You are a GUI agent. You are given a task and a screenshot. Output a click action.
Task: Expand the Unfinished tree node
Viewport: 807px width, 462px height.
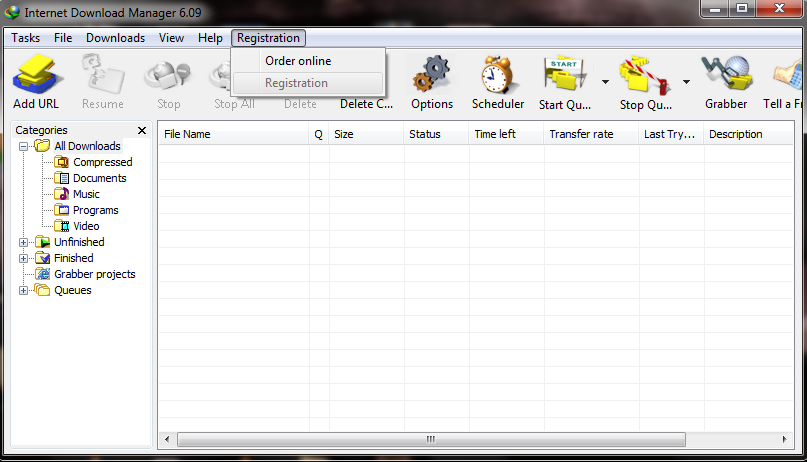(x=23, y=242)
